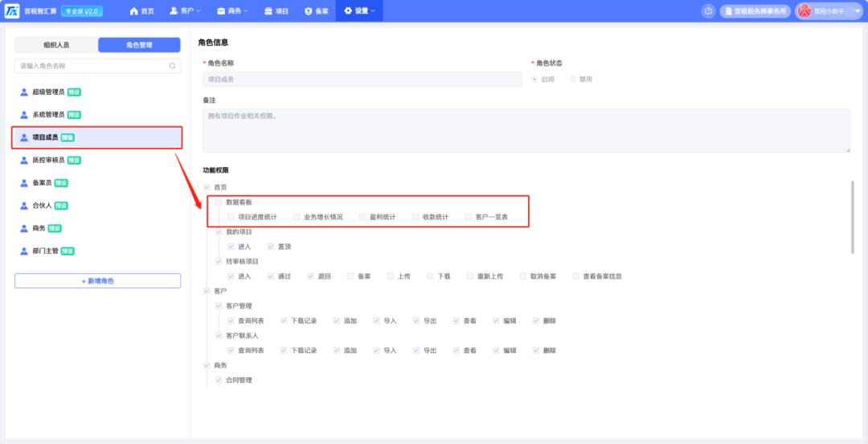The width and height of the screenshot is (868, 444).
Task: Select the 超级管理员 role
Action: tap(97, 92)
